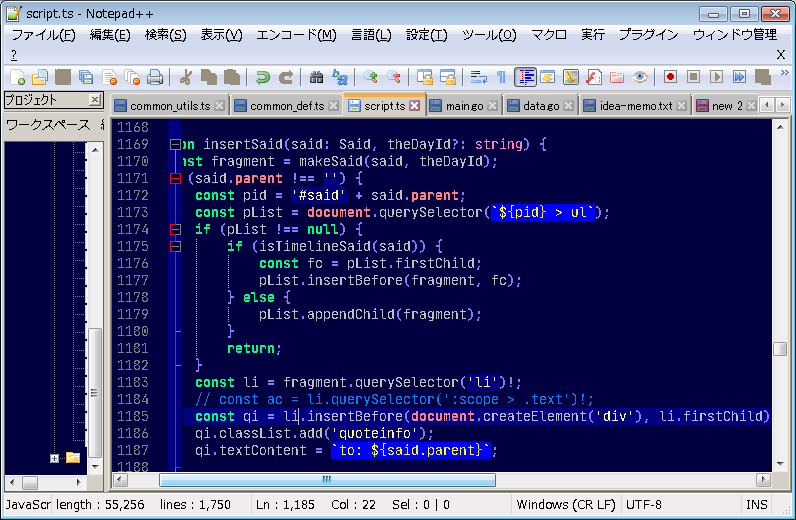Screen dimensions: 796x520
Task: Toggle the monitoring eye icon
Action: (x=640, y=77)
